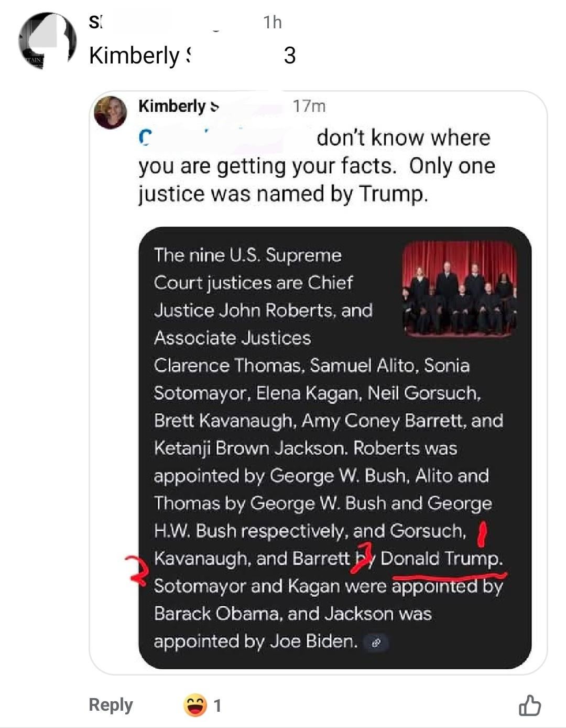The width and height of the screenshot is (566, 728).
Task: Click "Ketanji Brown Jackson" in the screenshot
Action: [249, 448]
